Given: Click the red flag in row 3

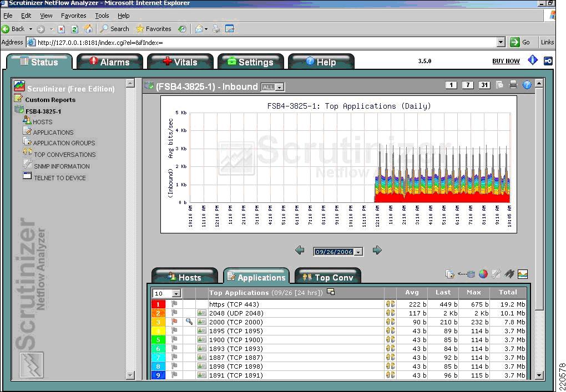Looking at the screenshot, I should point(174,322).
